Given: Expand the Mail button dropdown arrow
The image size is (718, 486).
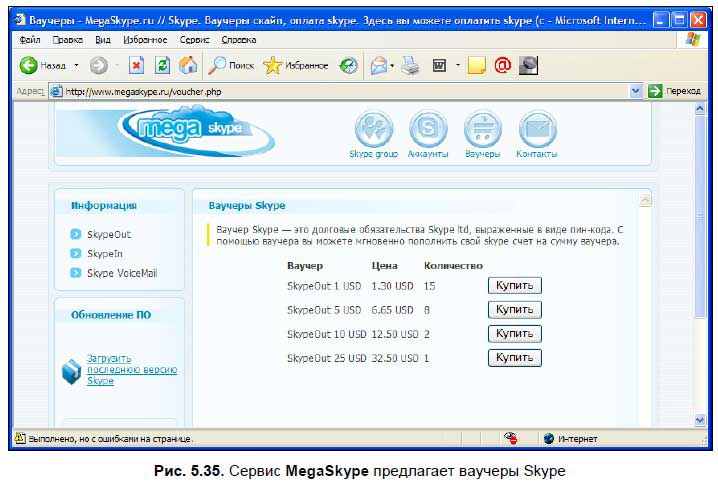Looking at the screenshot, I should 393,66.
